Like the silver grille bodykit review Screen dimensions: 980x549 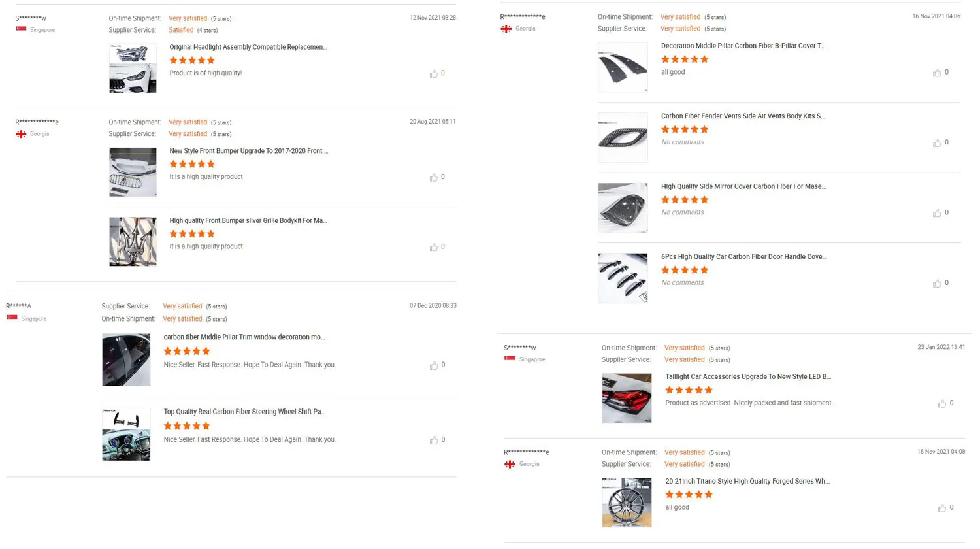click(433, 247)
